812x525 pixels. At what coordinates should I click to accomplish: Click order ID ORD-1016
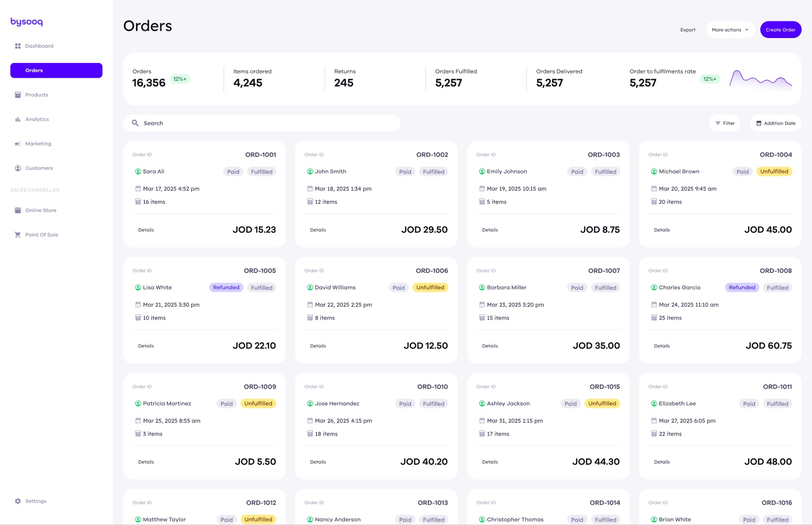click(x=776, y=503)
